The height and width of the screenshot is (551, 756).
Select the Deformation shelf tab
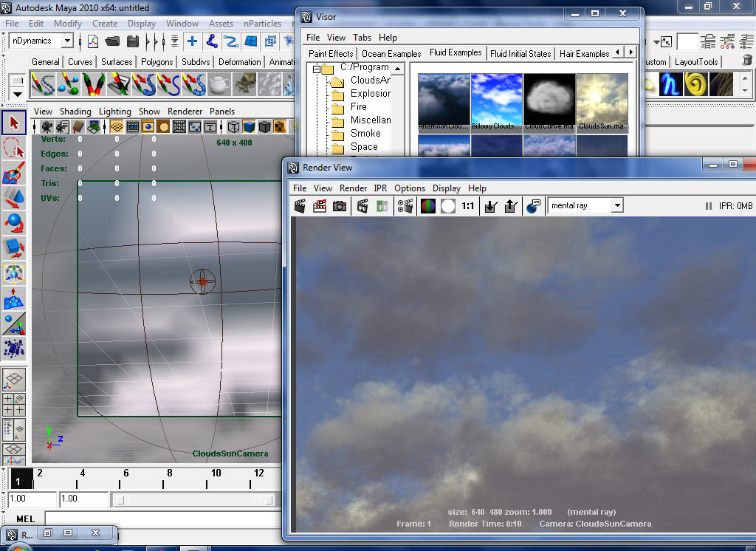[x=240, y=62]
